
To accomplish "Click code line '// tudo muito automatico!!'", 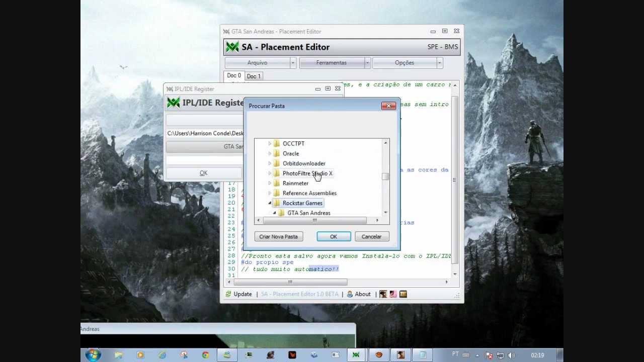I will pyautogui.click(x=290, y=269).
